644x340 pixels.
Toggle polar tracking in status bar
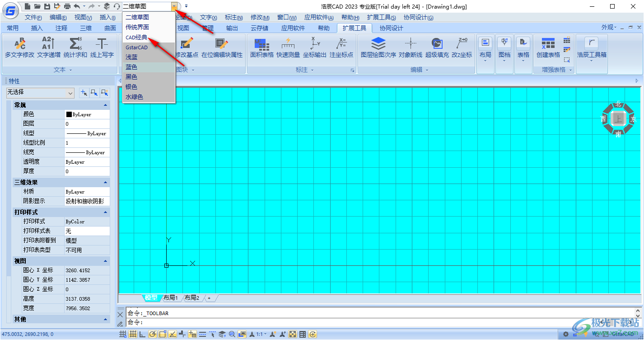pos(153,335)
